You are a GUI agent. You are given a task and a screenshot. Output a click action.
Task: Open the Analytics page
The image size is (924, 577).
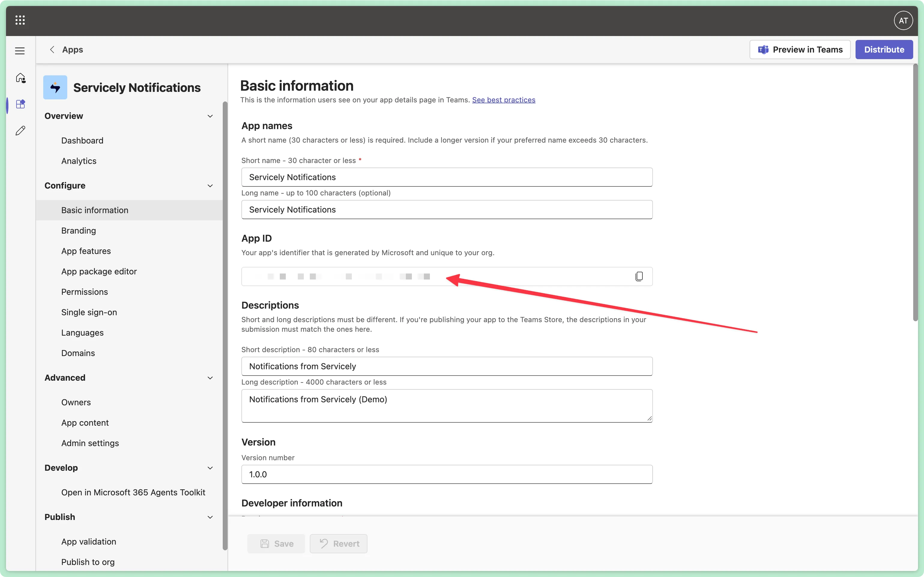click(79, 161)
